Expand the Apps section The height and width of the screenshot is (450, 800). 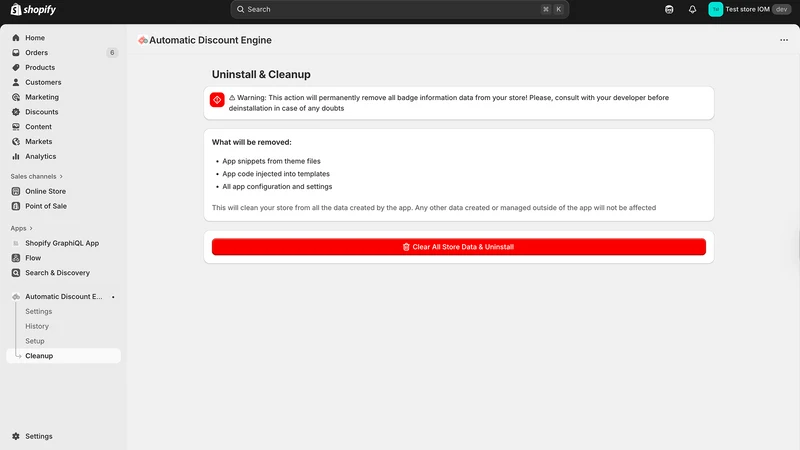coord(21,228)
